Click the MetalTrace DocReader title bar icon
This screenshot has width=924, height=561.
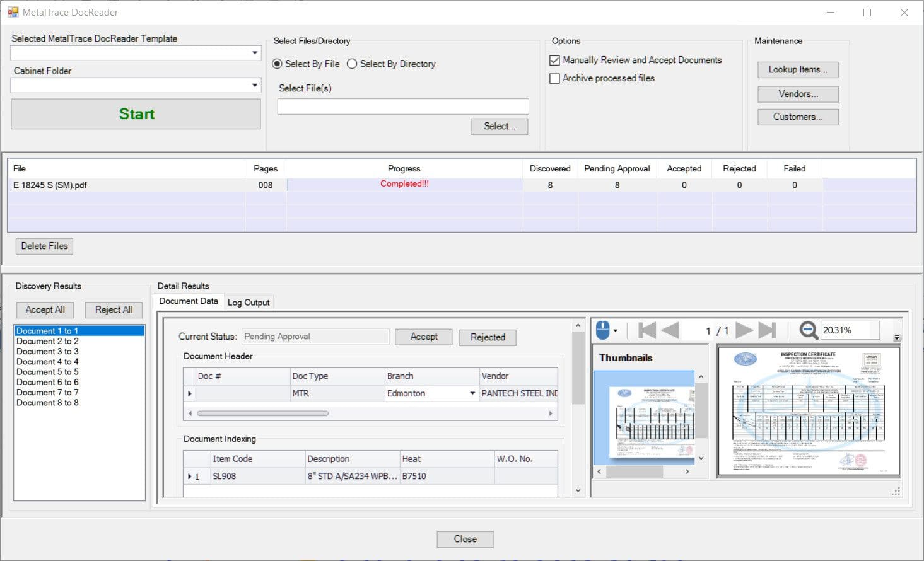click(x=13, y=12)
